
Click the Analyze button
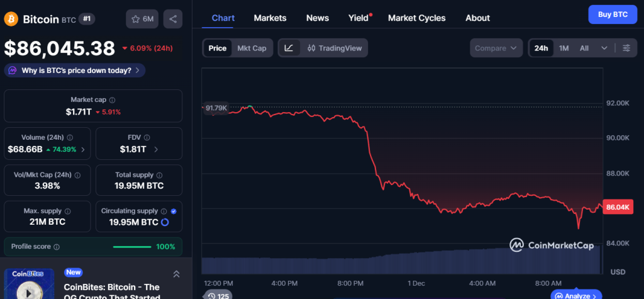coord(576,295)
